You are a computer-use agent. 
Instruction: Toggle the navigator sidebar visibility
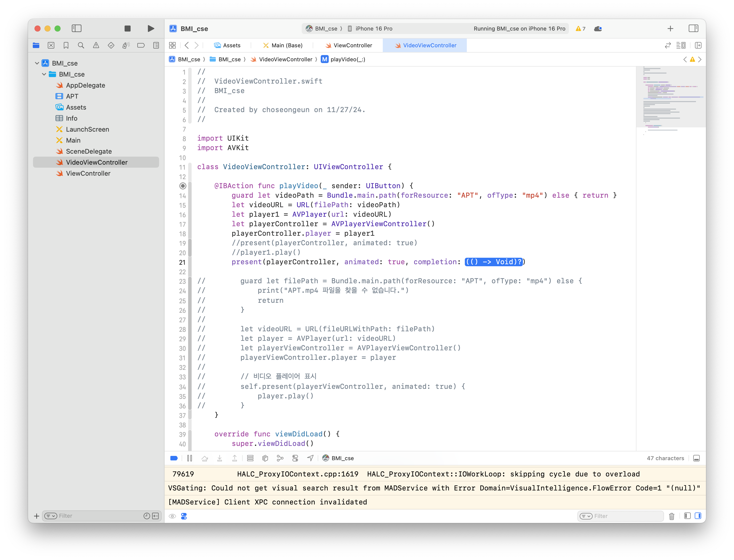pyautogui.click(x=77, y=29)
